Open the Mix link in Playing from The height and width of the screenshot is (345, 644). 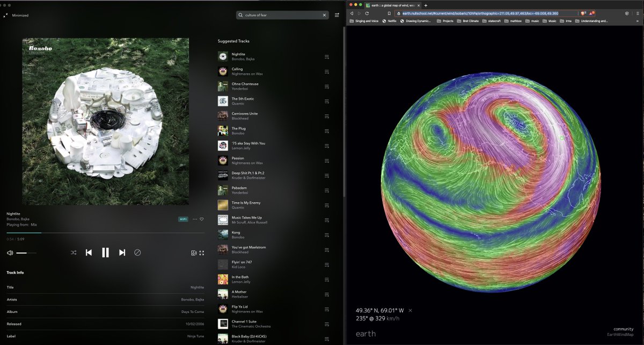click(34, 225)
